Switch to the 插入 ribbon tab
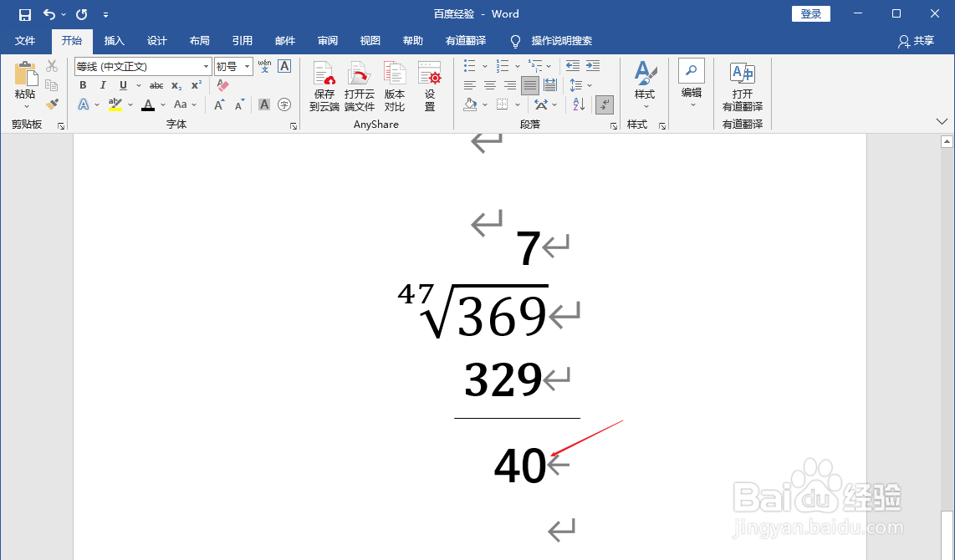Screen dimensions: 955x560 coord(115,41)
